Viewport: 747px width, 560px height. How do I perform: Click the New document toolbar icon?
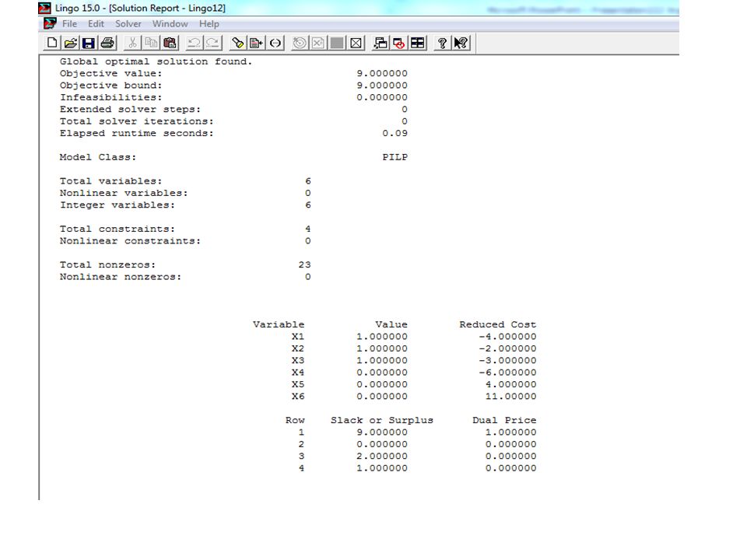52,44
